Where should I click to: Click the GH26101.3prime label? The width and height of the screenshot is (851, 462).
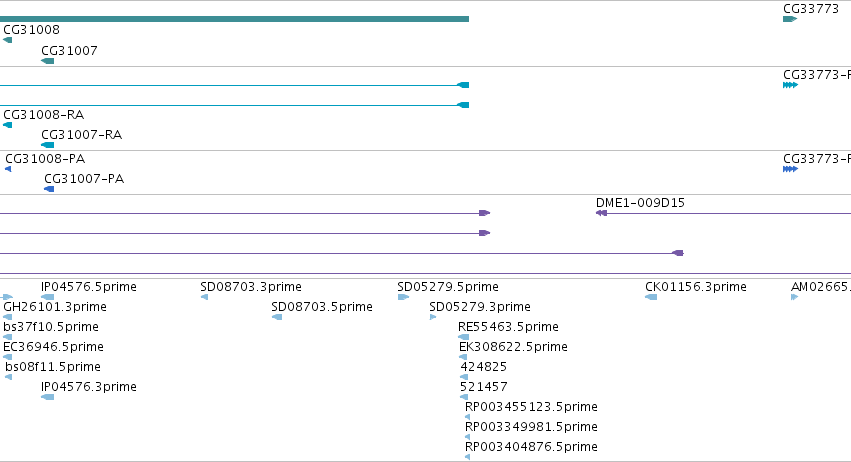click(55, 307)
